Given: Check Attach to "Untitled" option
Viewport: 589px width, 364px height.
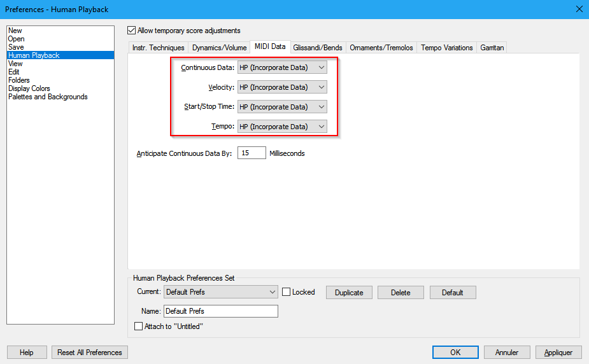Looking at the screenshot, I should click(x=139, y=326).
